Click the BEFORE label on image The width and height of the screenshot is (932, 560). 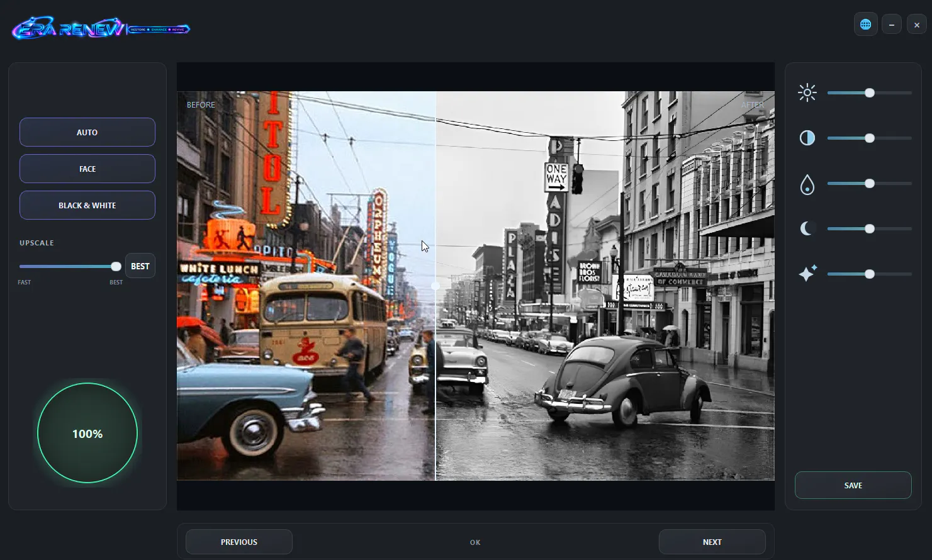pyautogui.click(x=201, y=105)
